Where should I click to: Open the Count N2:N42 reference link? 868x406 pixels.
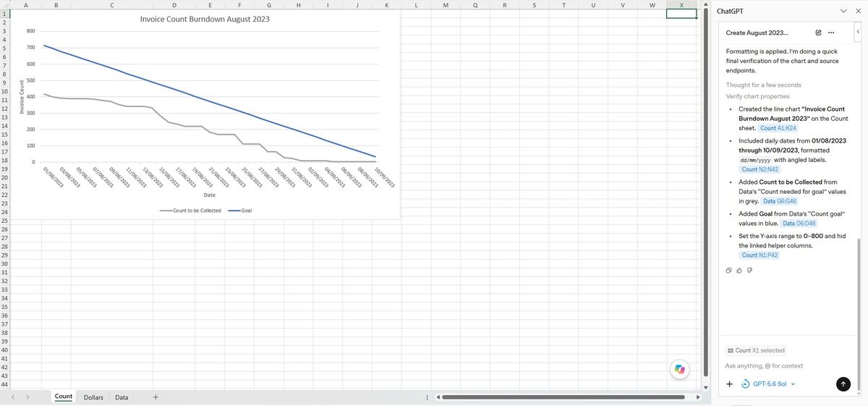tap(760, 169)
